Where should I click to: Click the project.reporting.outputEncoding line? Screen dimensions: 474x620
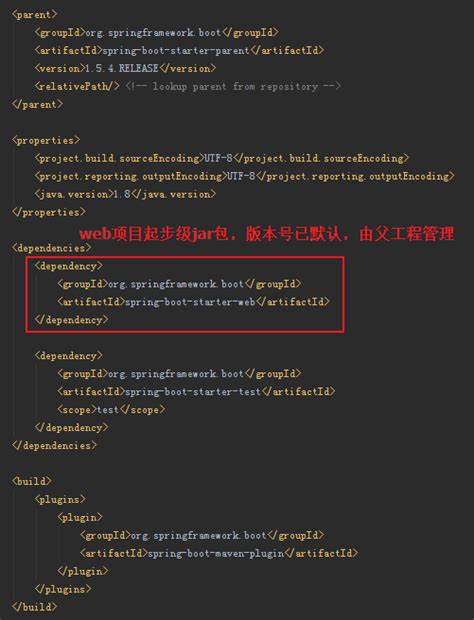pyautogui.click(x=244, y=176)
